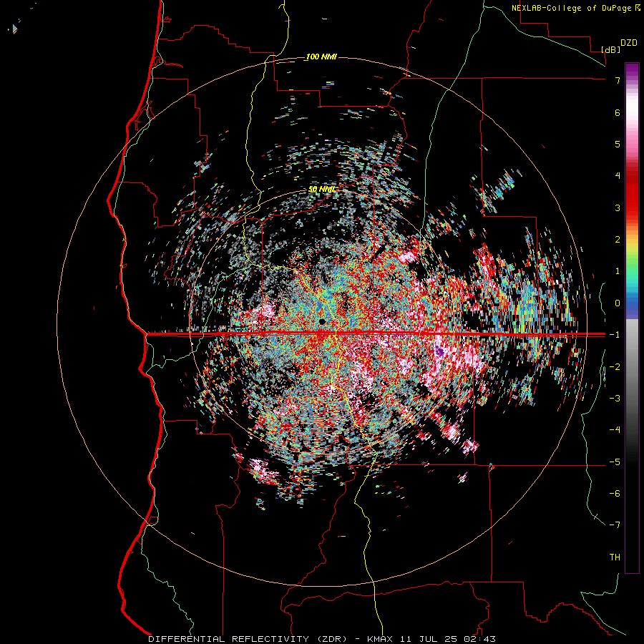Screen dimensions: 644x644
Task: Click the 4 value on the color scale
Action: coord(618,176)
